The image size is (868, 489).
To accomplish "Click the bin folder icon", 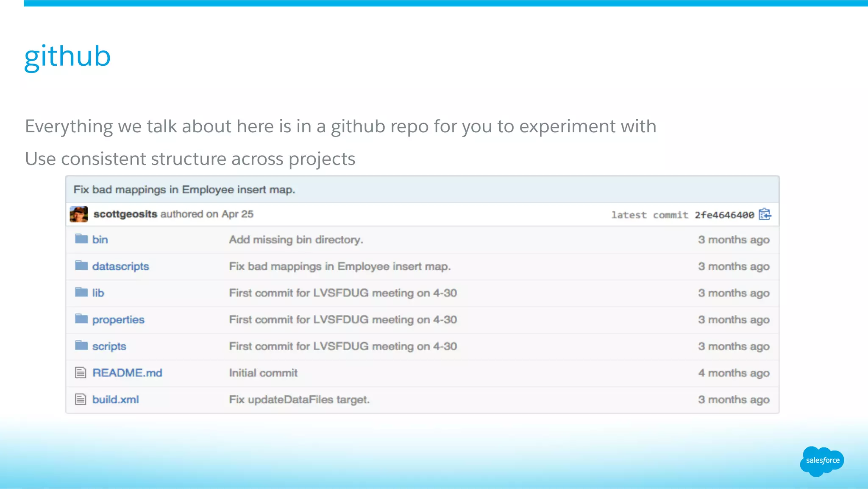I will (x=81, y=239).
